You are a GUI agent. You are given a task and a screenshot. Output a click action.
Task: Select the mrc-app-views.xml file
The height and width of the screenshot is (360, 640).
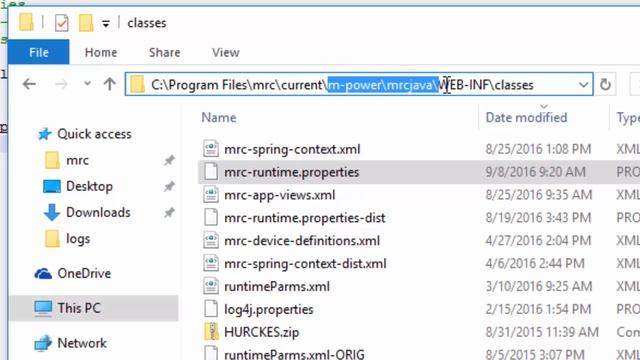[x=280, y=195]
